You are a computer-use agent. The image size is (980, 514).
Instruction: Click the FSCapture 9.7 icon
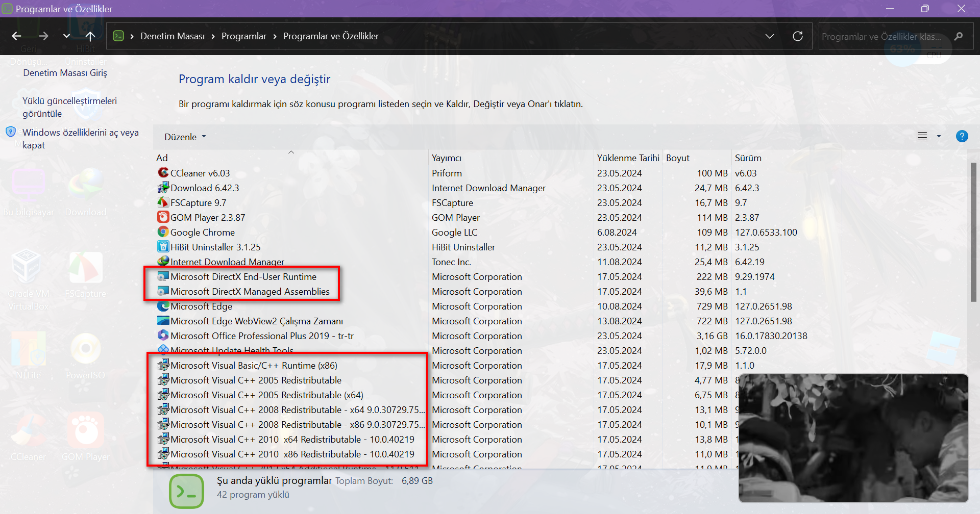163,202
